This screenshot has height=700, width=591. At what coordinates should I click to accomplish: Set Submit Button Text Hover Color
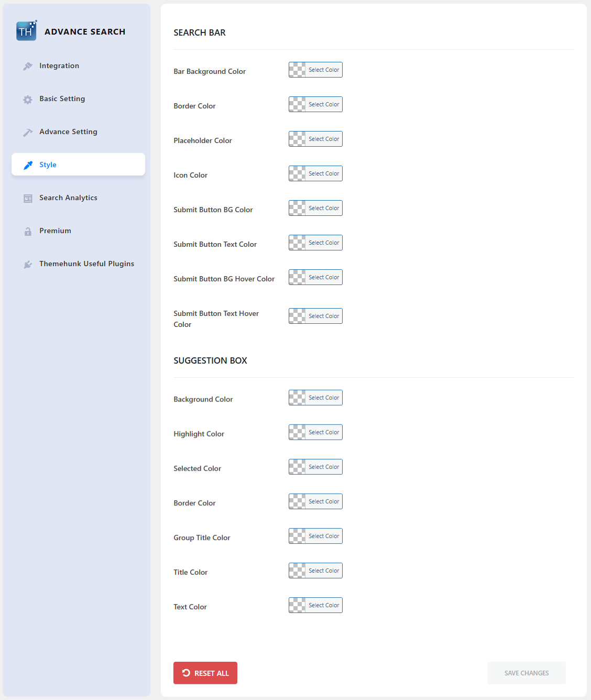coord(315,316)
